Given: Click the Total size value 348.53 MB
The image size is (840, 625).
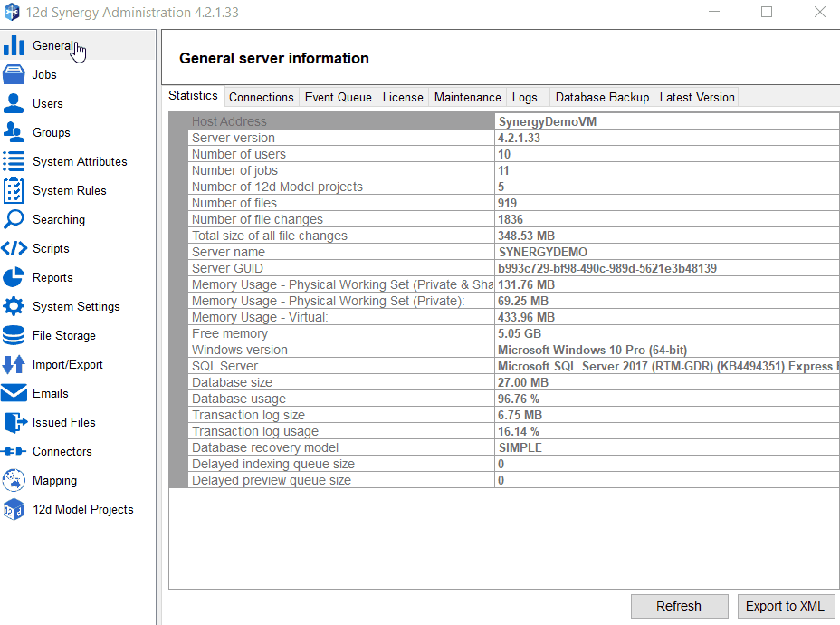Looking at the screenshot, I should tap(526, 236).
